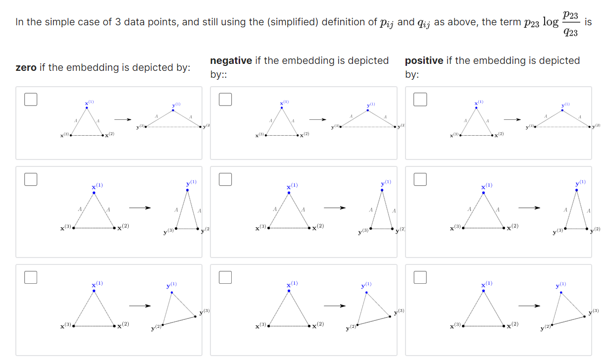Check the middle checkbox under the zero column
This screenshot has height=364, width=607.
[31, 179]
